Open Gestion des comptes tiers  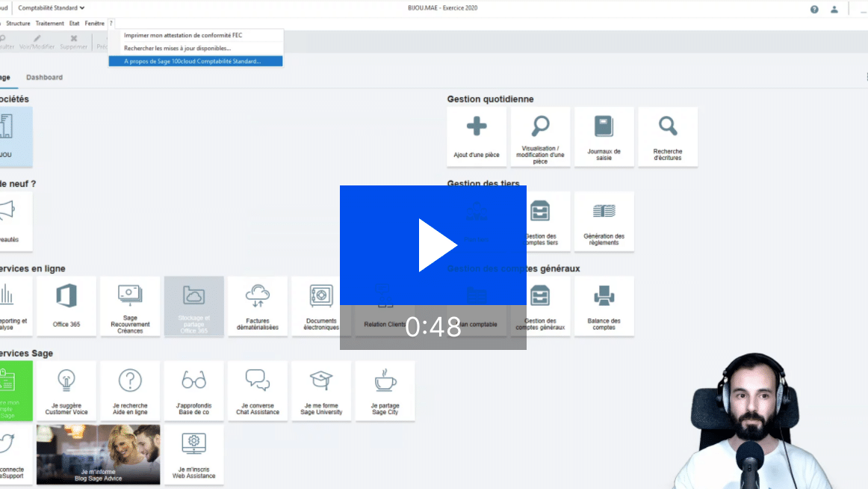tap(540, 221)
